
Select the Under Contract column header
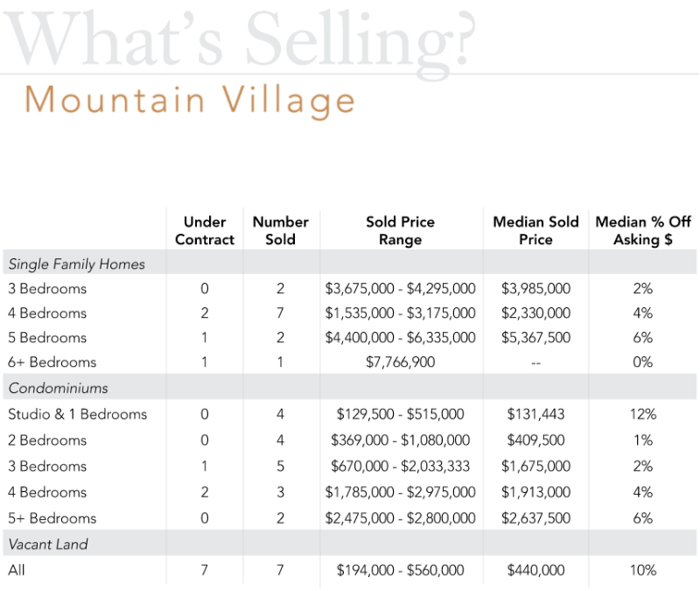205,230
